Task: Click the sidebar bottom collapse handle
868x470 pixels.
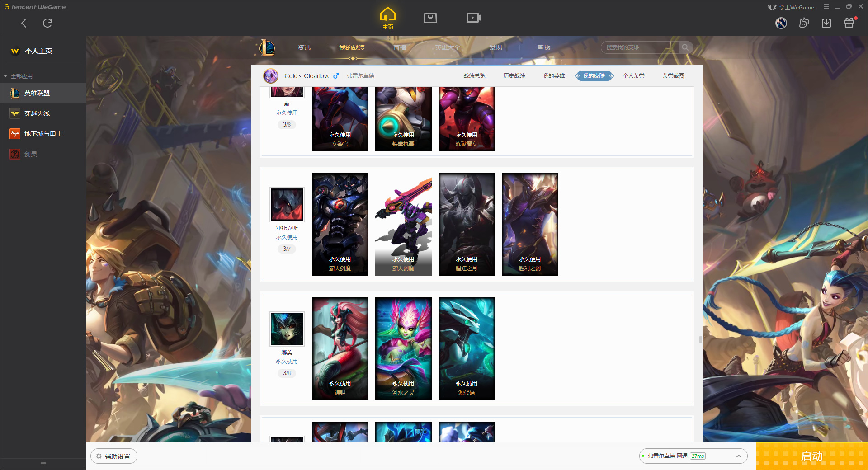Action: click(x=43, y=464)
